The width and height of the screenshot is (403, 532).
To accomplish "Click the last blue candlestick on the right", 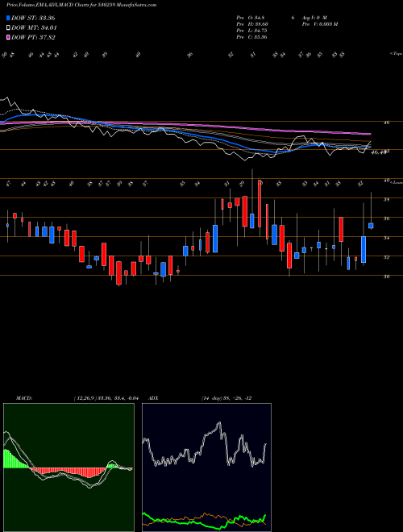I will 371,226.
